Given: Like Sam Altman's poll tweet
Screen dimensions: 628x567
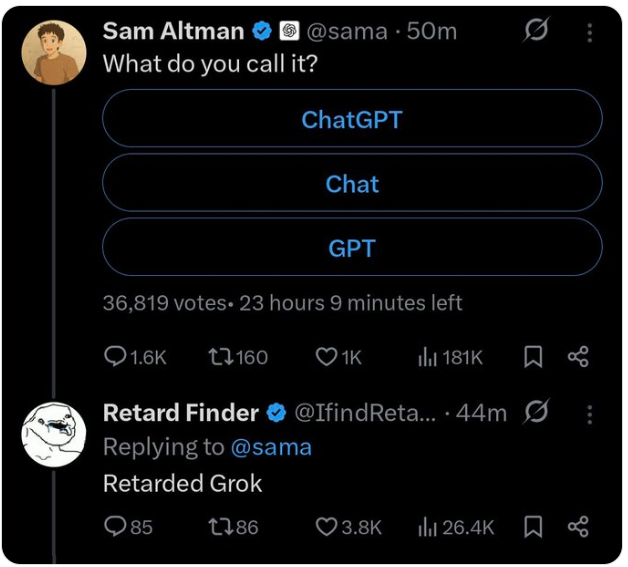Looking at the screenshot, I should point(326,357).
